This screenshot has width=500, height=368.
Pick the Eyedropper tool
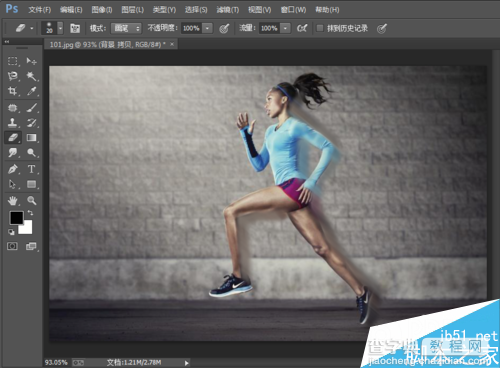31,91
